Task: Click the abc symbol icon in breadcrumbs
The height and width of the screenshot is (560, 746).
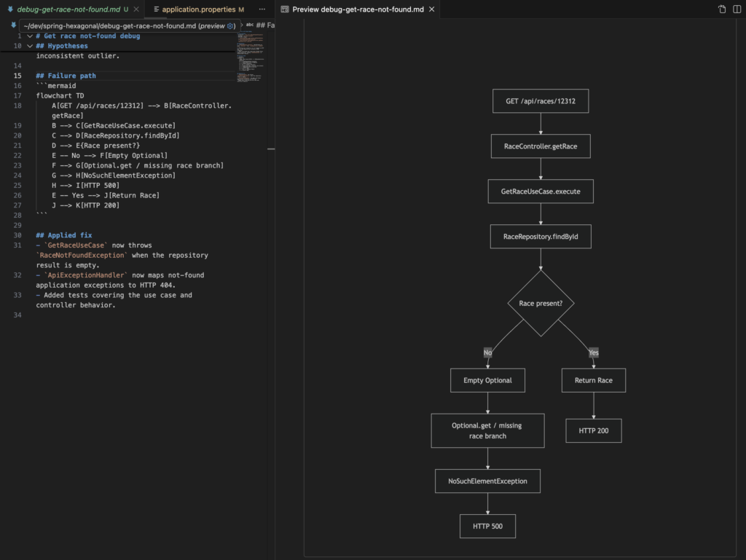Action: (x=250, y=25)
